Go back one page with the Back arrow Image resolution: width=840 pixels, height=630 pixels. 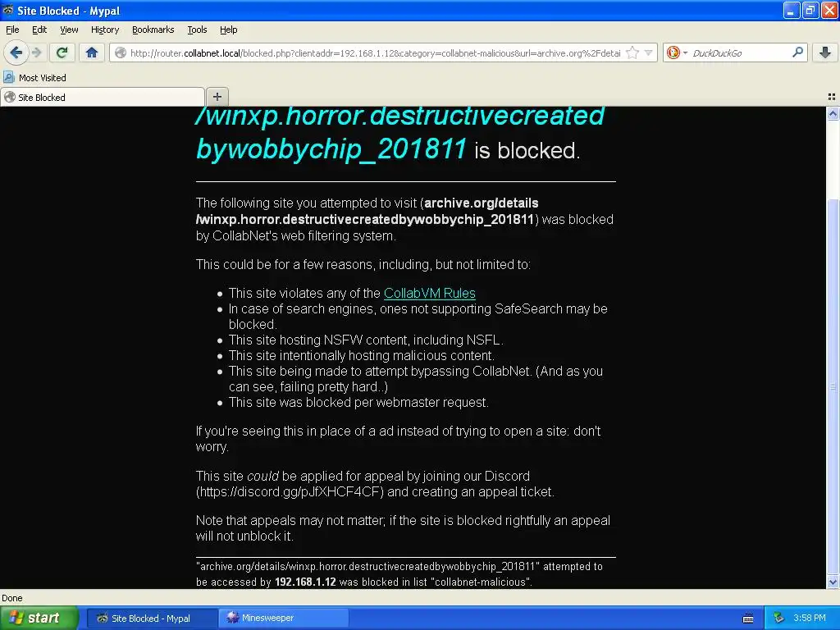pyautogui.click(x=16, y=52)
